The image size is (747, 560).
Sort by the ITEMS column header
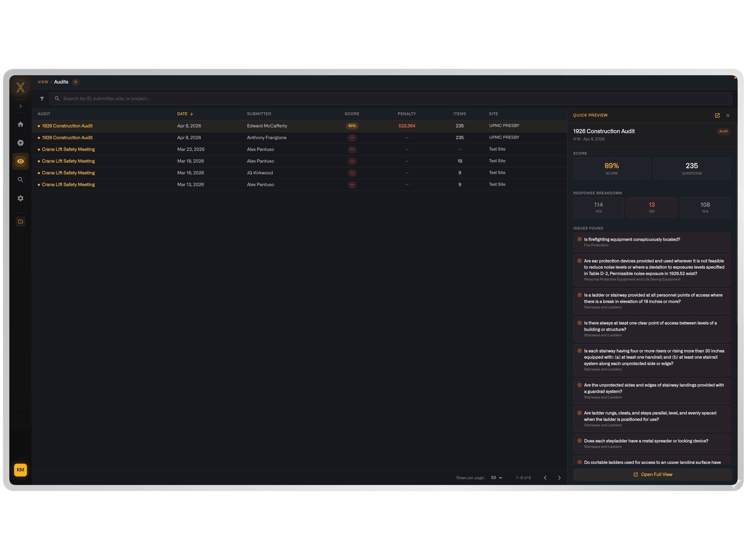tap(460, 114)
